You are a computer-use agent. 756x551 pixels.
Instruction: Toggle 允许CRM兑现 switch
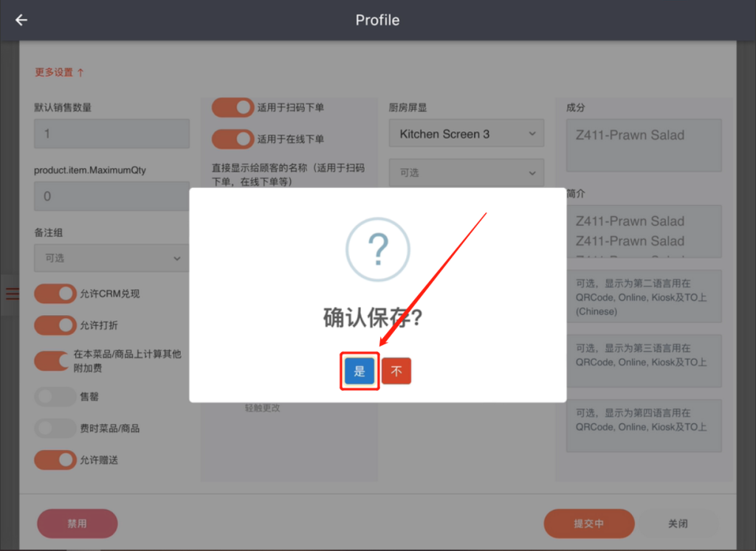[x=55, y=294]
